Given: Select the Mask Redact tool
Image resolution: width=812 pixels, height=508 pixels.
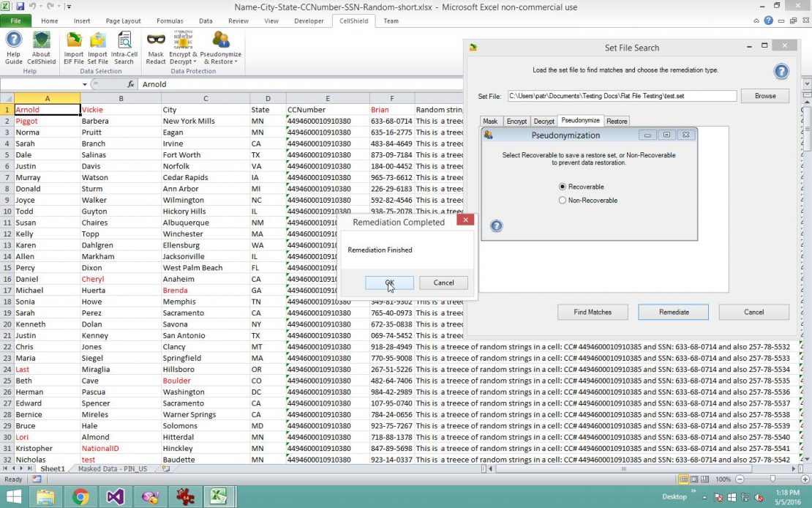Looking at the screenshot, I should tap(155, 48).
